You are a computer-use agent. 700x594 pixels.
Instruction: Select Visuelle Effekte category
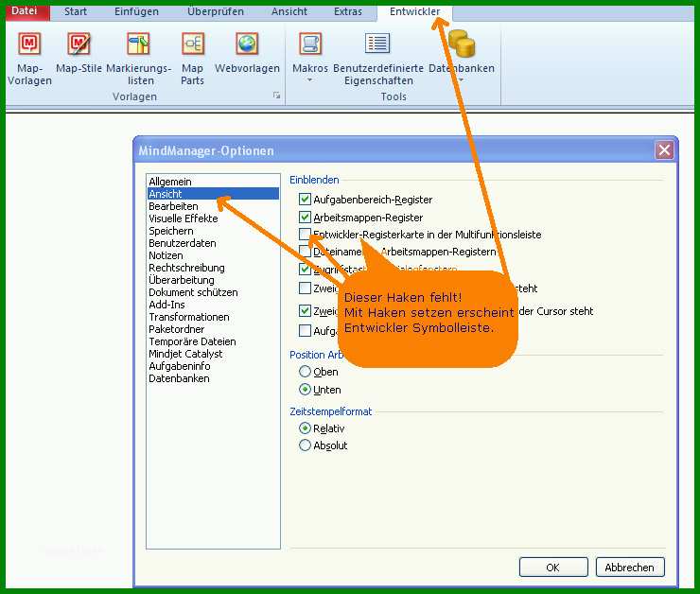pyautogui.click(x=214, y=218)
